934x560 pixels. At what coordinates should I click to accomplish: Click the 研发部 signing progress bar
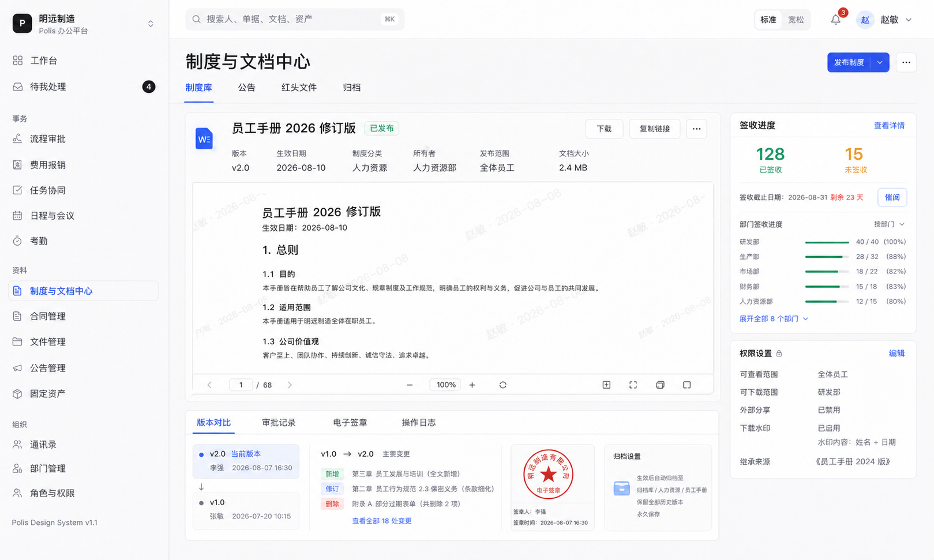pos(827,242)
